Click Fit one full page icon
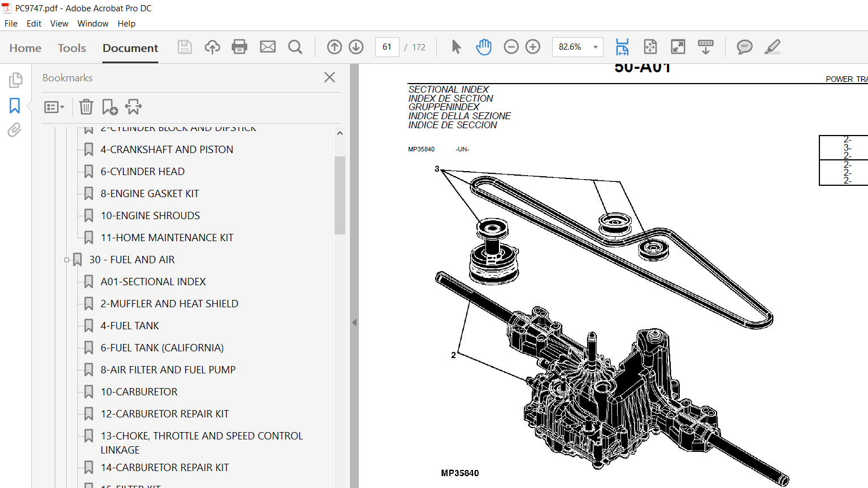This screenshot has height=488, width=868. (650, 47)
